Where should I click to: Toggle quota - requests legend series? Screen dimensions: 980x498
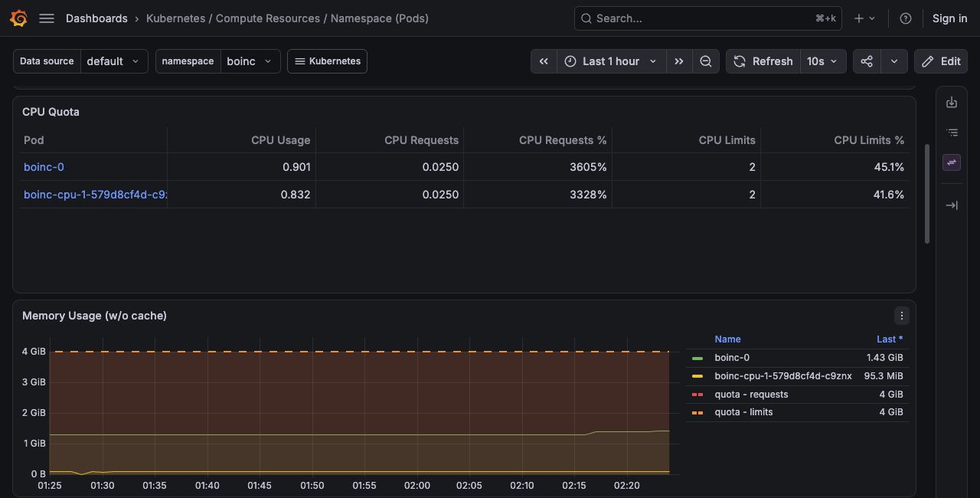click(x=751, y=395)
